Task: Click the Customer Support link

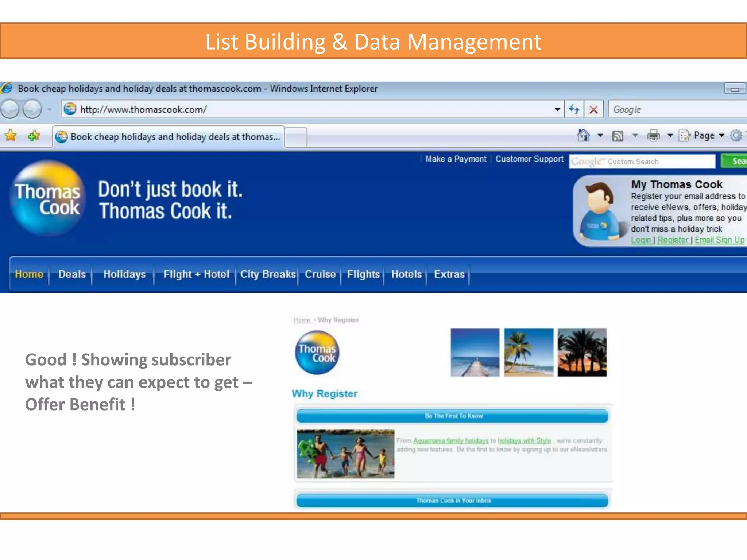Action: click(x=529, y=159)
